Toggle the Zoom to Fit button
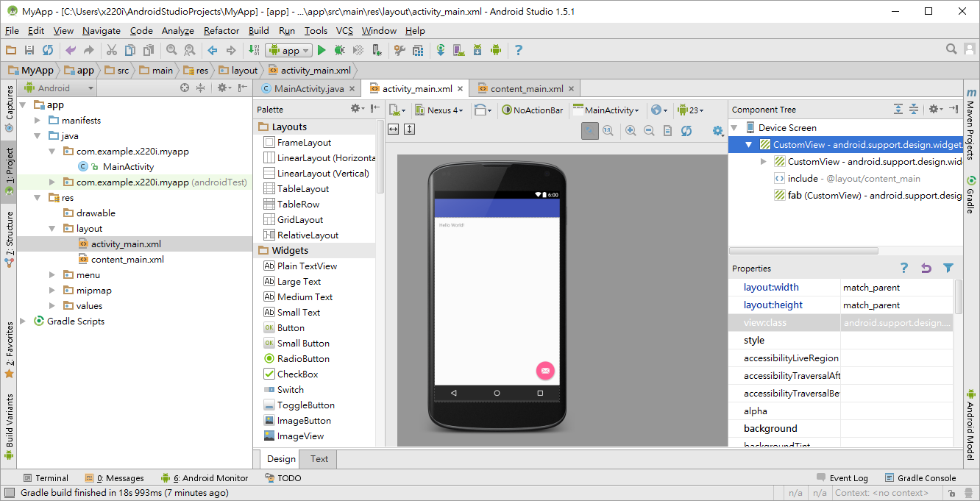The height and width of the screenshot is (501, 980). point(590,130)
